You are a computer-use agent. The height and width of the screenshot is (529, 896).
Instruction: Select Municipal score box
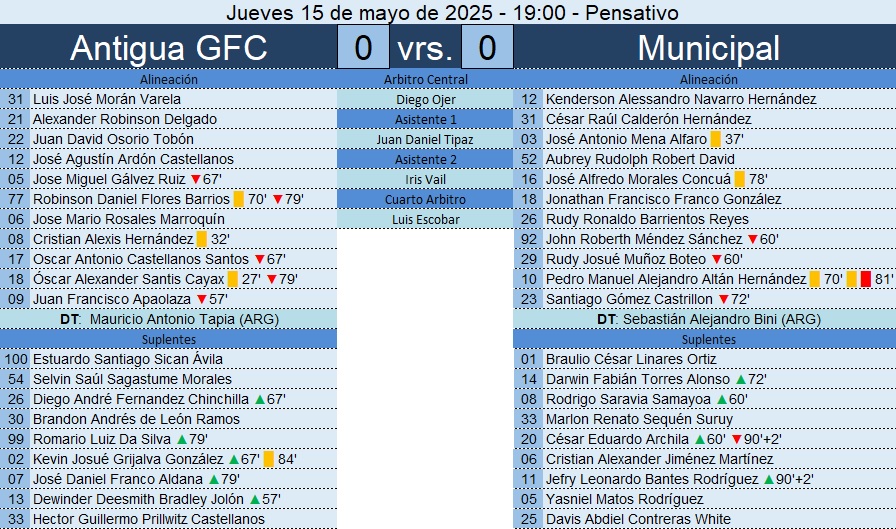pyautogui.click(x=487, y=47)
